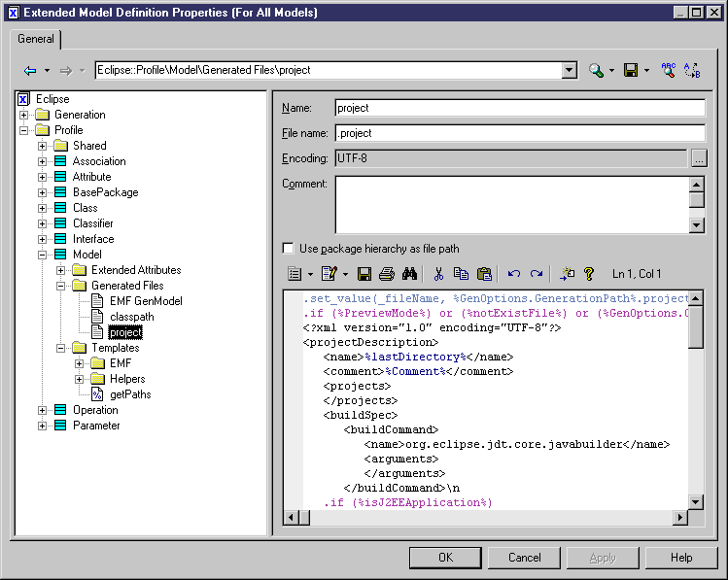Open top Save icon dropdown arrow
Image resolution: width=728 pixels, height=580 pixels.
646,71
